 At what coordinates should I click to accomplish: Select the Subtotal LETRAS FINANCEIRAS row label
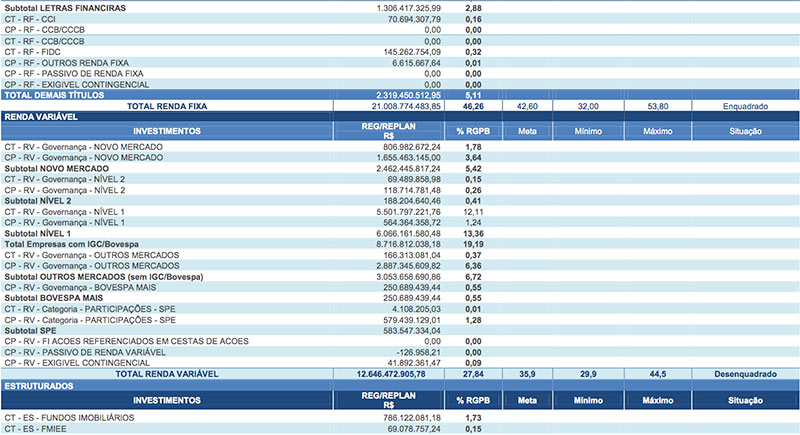tap(65, 8)
